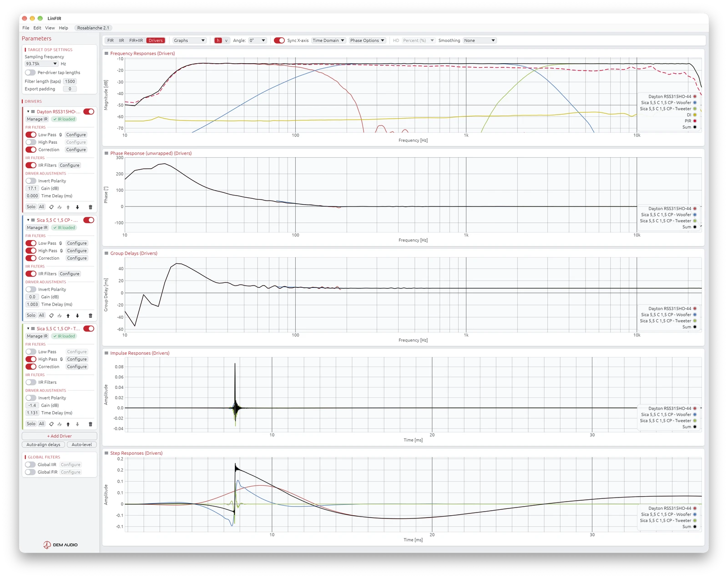Image resolution: width=728 pixels, height=578 pixels.
Task: Open Group Delays graph hamburger menu
Action: point(106,253)
